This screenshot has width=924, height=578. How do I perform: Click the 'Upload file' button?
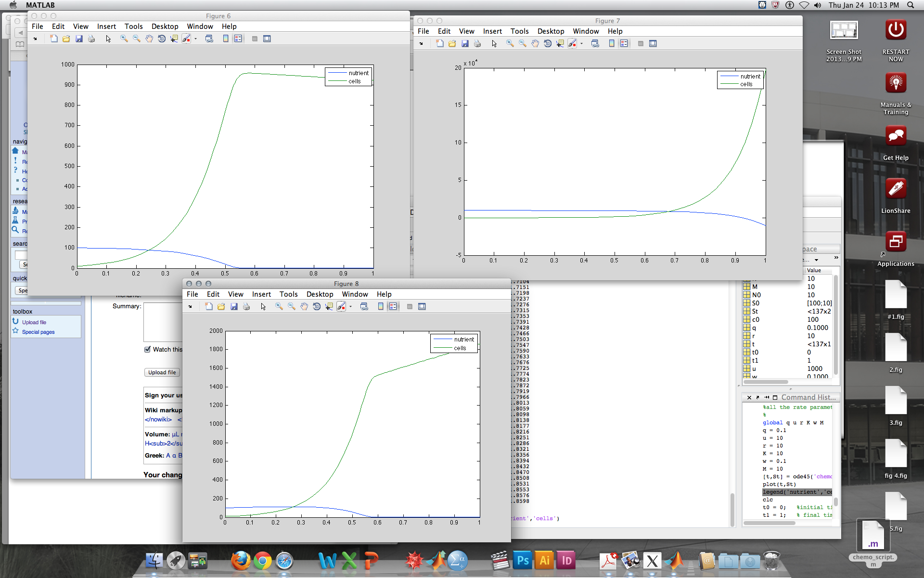coord(162,372)
